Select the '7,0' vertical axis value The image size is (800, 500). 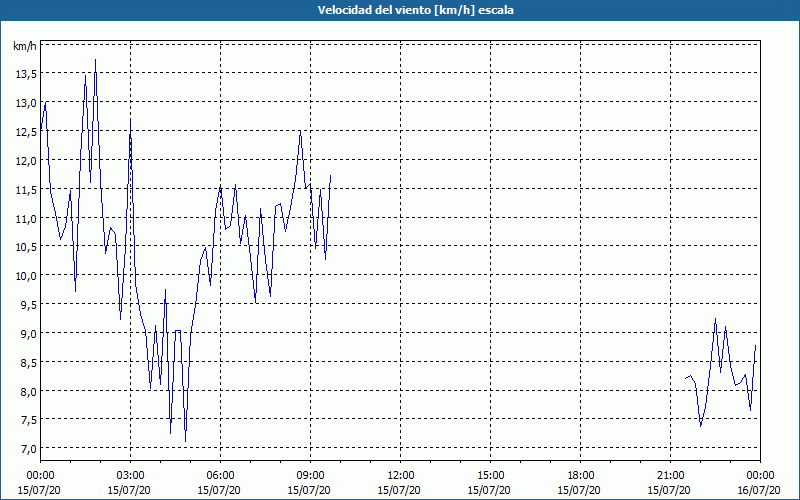[28, 449]
